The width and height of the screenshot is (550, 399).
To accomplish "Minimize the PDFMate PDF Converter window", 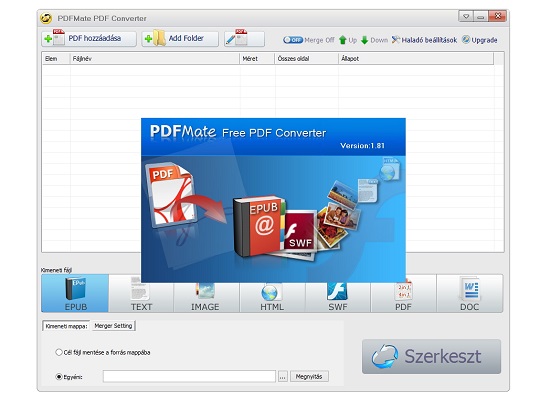I will [x=481, y=16].
